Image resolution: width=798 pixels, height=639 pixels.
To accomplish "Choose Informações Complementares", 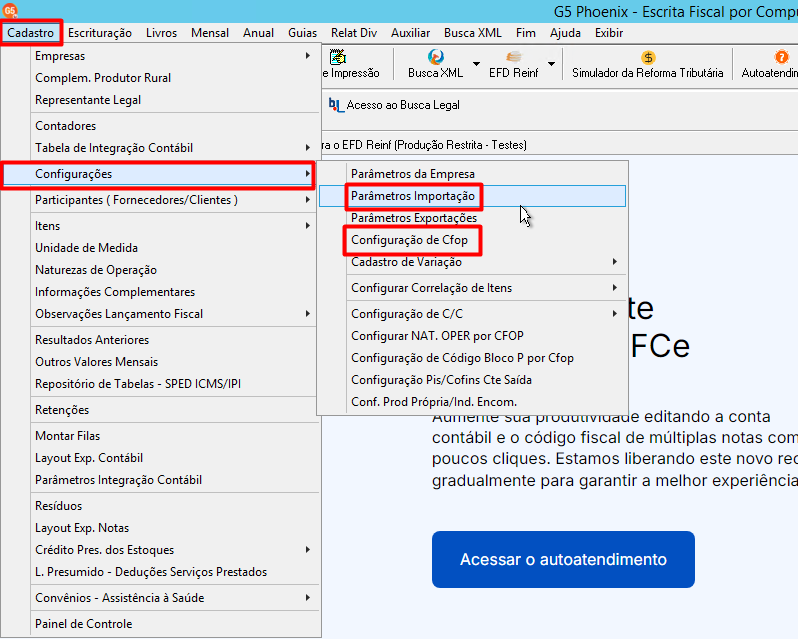I will (160, 292).
